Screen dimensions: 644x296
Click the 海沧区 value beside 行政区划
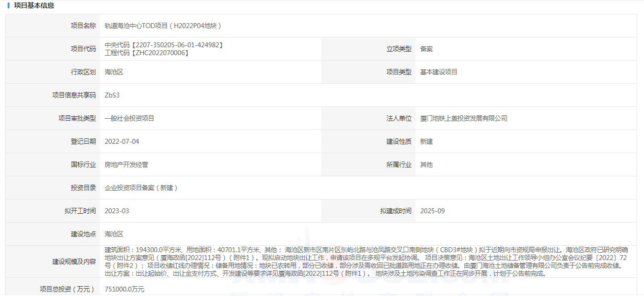pyautogui.click(x=114, y=72)
